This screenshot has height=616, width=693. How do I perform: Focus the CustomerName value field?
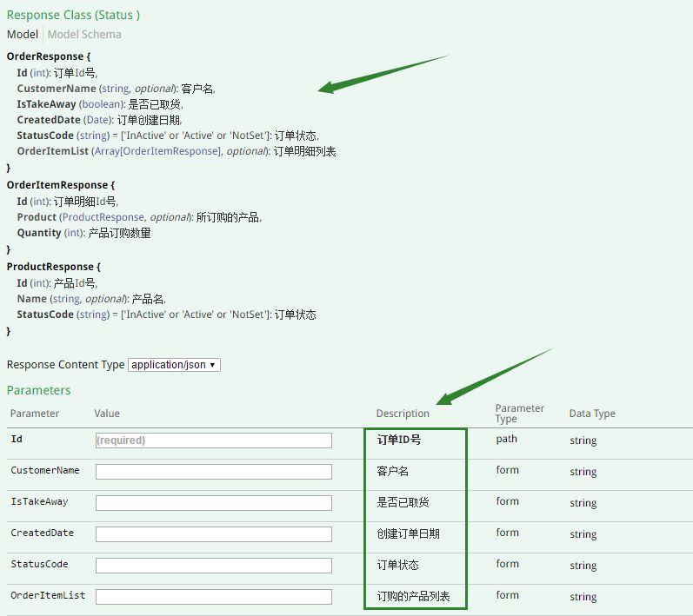pyautogui.click(x=214, y=472)
